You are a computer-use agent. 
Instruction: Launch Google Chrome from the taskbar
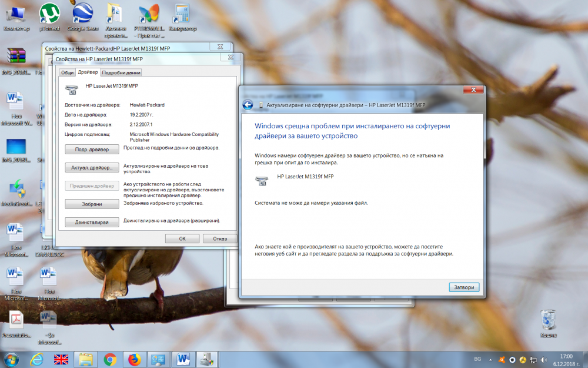110,360
